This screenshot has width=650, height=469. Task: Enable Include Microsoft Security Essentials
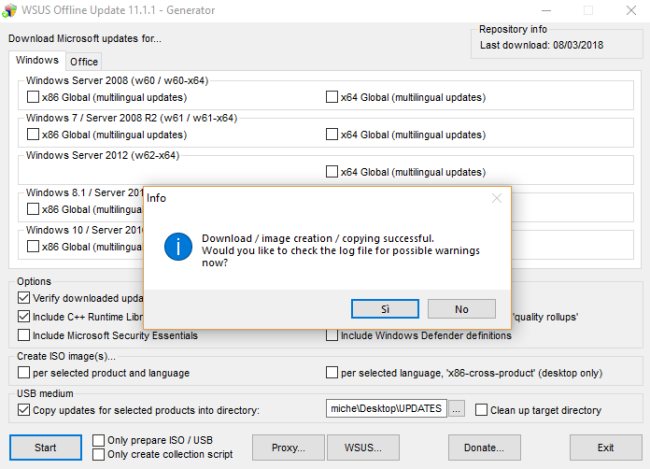pyautogui.click(x=24, y=335)
